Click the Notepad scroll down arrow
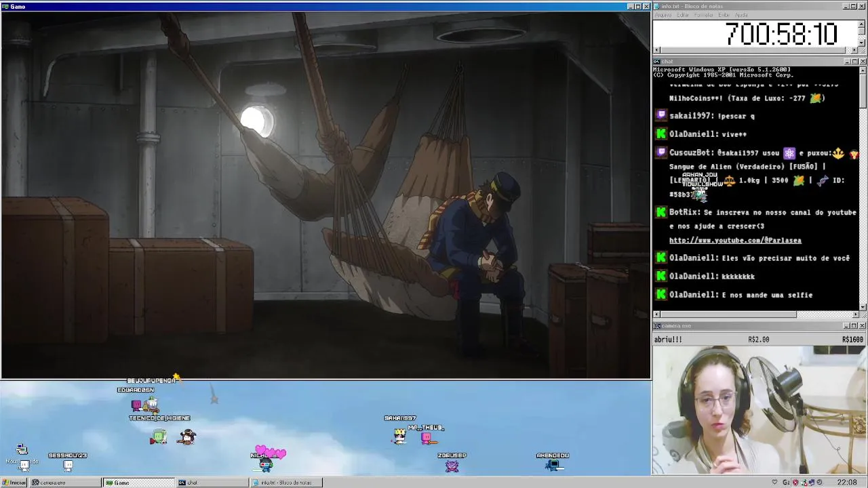868x488 pixels. pos(863,42)
